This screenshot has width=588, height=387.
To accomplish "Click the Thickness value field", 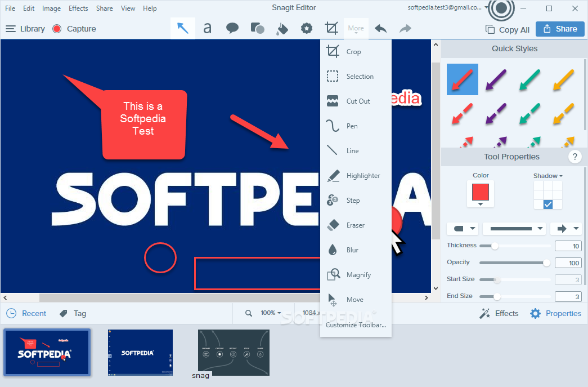I will [x=568, y=246].
